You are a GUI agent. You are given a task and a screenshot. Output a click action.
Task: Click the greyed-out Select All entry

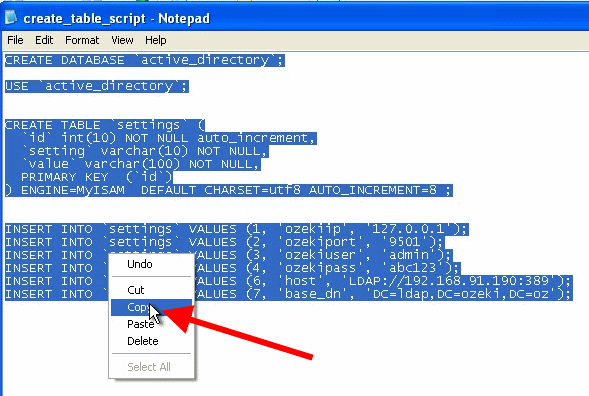pyautogui.click(x=151, y=367)
